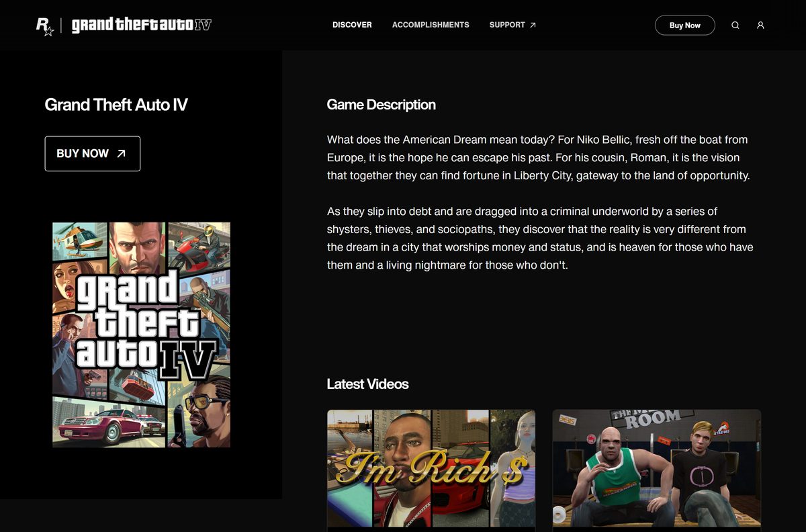Open the Grand Theft Auto IV header logo

[x=142, y=26]
